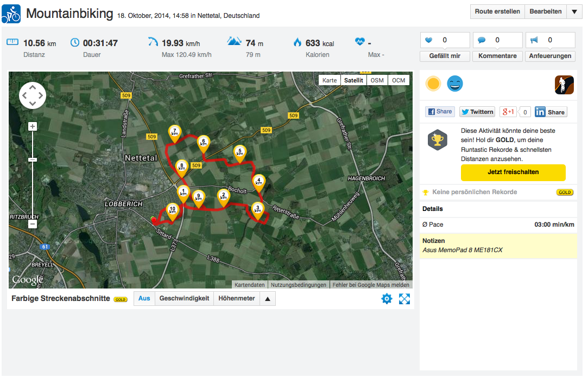Click Route erstellen button
Screen dimensions: 588x378
pos(497,11)
